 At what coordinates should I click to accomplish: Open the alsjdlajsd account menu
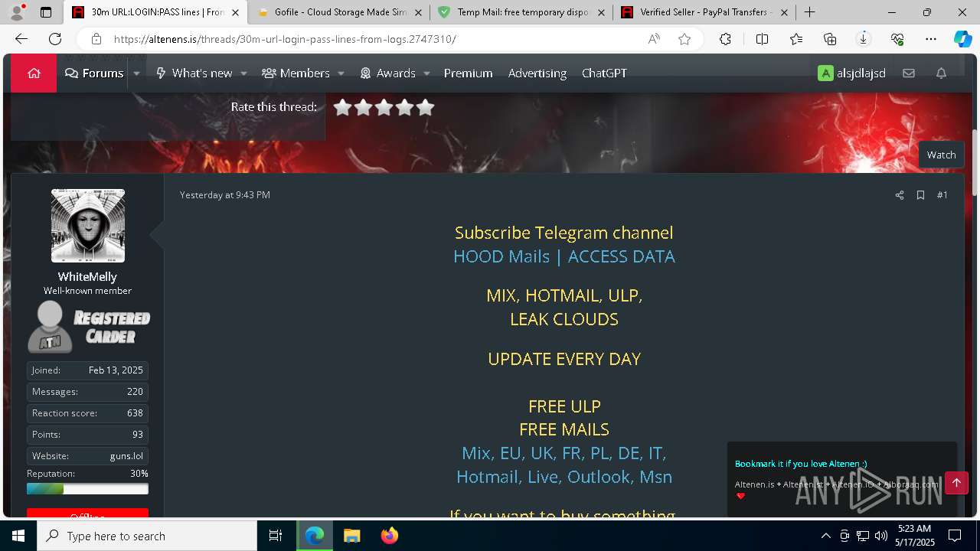(x=851, y=73)
